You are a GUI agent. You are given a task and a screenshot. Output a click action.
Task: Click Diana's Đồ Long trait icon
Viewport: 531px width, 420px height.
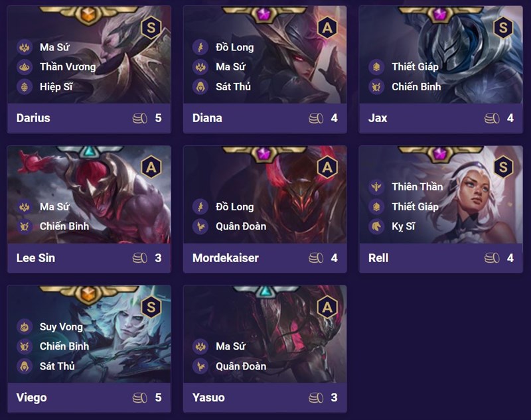[x=200, y=47]
